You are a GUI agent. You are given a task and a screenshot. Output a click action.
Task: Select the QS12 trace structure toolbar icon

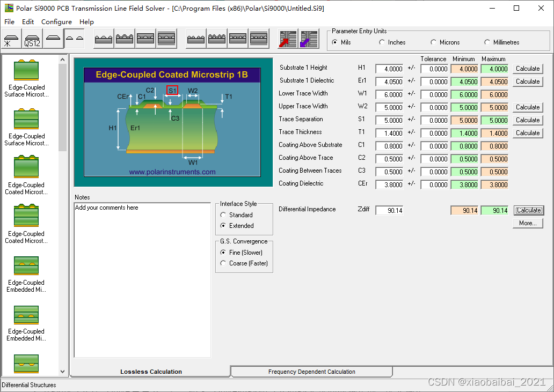point(32,39)
